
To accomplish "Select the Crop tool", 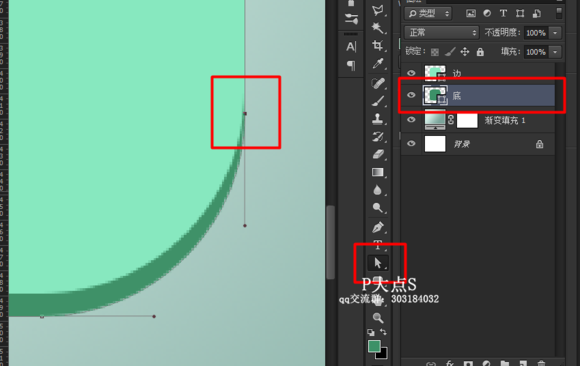I will pos(377,46).
